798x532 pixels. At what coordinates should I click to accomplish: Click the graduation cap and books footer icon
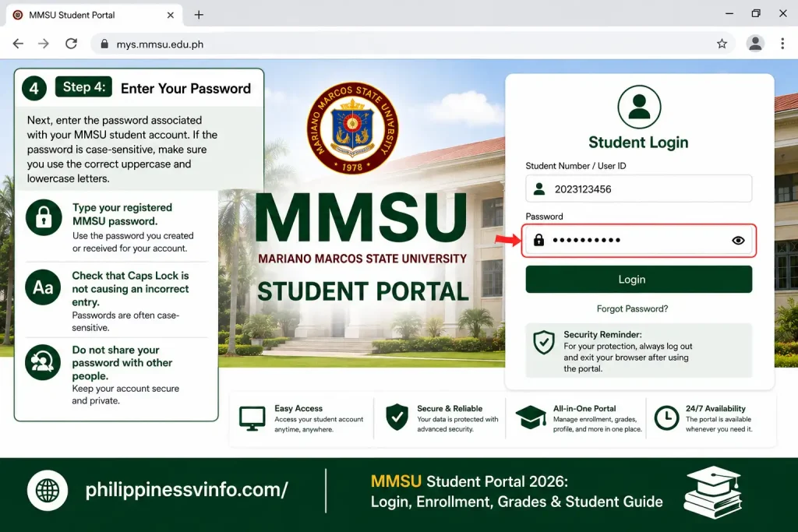[713, 492]
